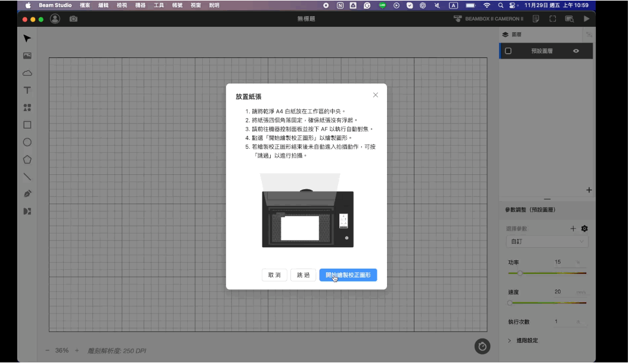This screenshot has height=363, width=644.
Task: Click the 功率 power slider
Action: pos(547,273)
